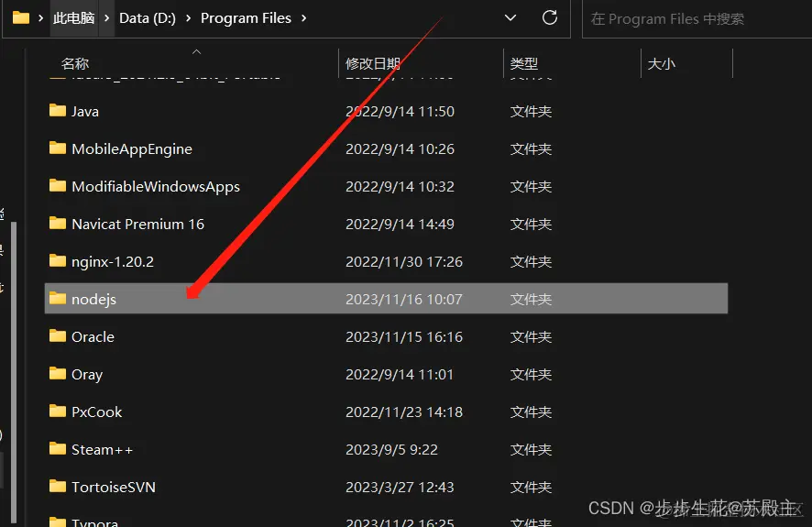812x527 pixels.
Task: Click the Oracle folder icon
Action: click(58, 336)
